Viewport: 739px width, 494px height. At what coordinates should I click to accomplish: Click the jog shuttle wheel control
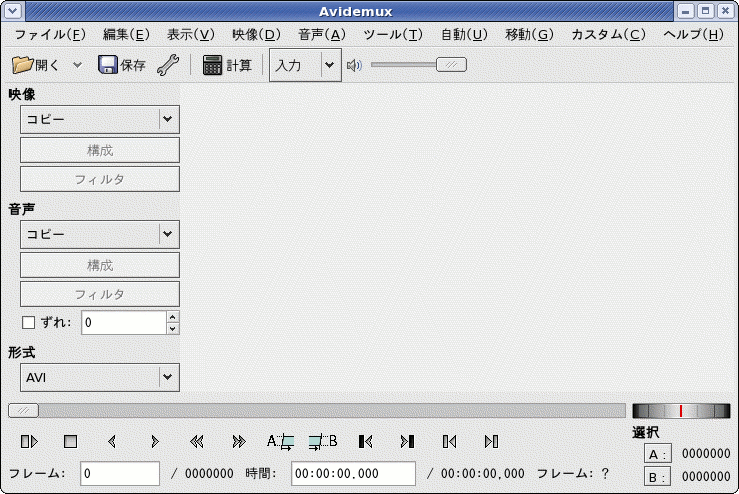(x=681, y=411)
